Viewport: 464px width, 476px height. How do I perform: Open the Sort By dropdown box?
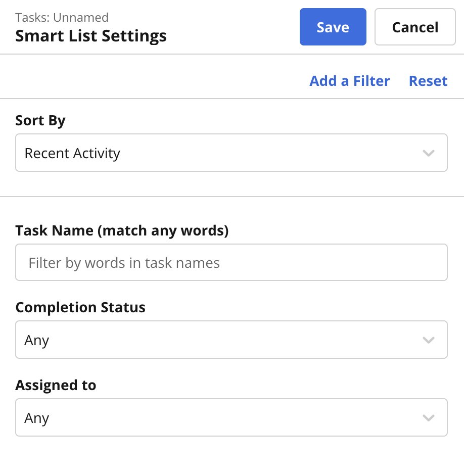(231, 153)
